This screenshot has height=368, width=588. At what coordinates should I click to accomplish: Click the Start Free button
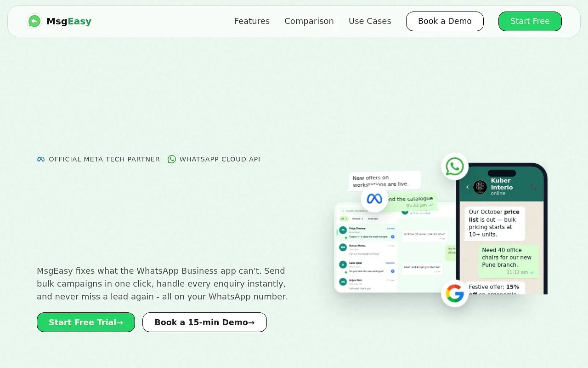click(530, 21)
